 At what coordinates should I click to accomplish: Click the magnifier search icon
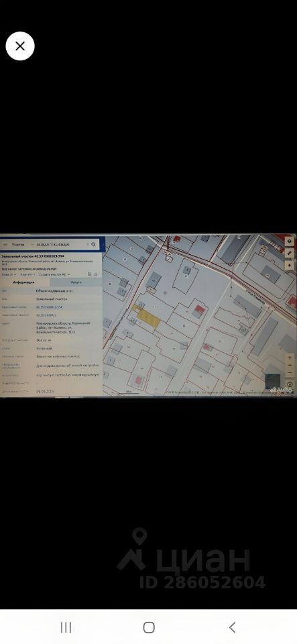[x=94, y=244]
